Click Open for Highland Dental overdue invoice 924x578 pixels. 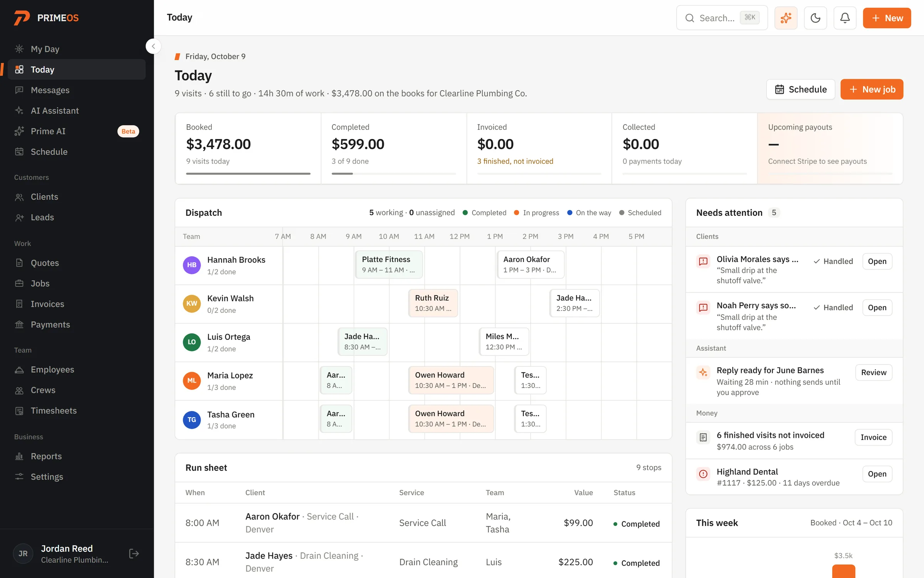click(877, 474)
